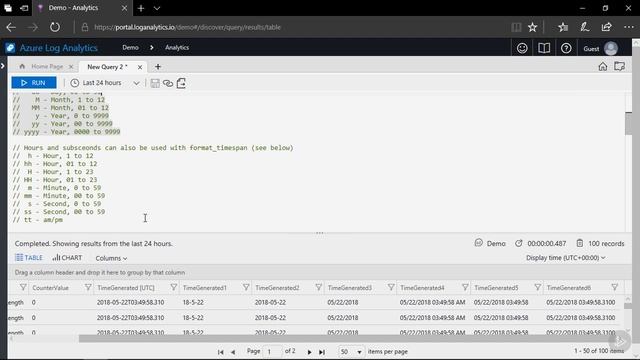Screen dimensions: 640x360
Task: Open the documentation book icon
Action: 544,48
